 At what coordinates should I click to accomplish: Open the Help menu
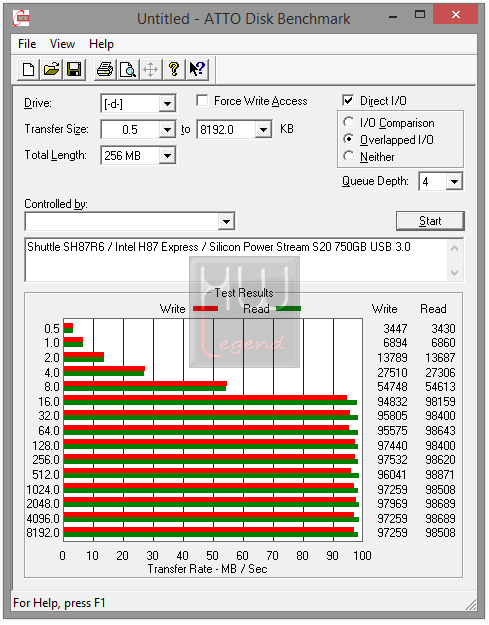(101, 44)
